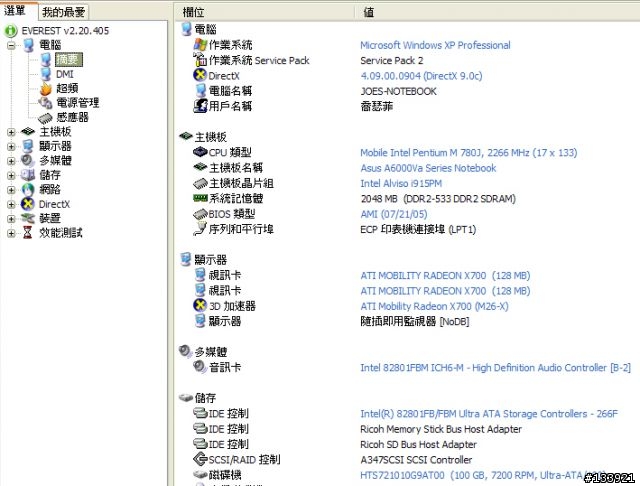Click the 作業系統 Windows flag icon
The width and height of the screenshot is (640, 486).
[200, 44]
